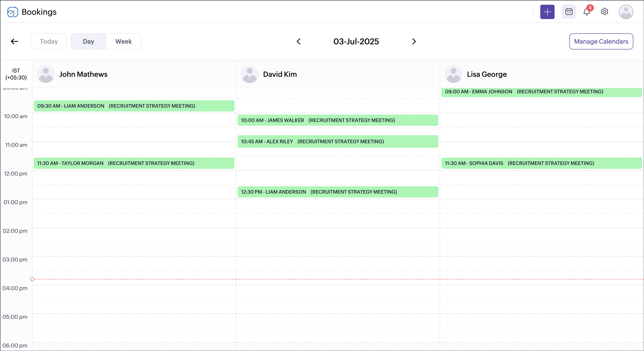
Task: Go back using the left arrow
Action: (15, 42)
